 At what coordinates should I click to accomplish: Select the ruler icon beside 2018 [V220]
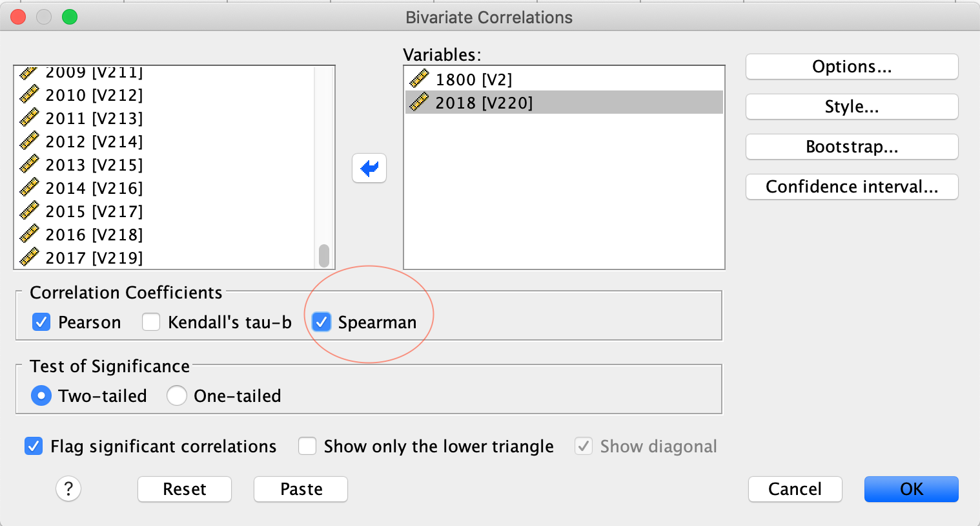point(419,102)
